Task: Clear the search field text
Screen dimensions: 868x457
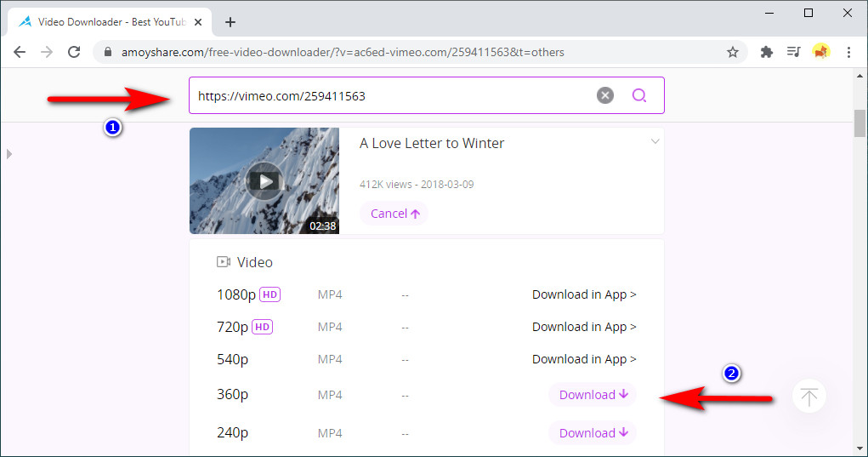Action: 605,95
